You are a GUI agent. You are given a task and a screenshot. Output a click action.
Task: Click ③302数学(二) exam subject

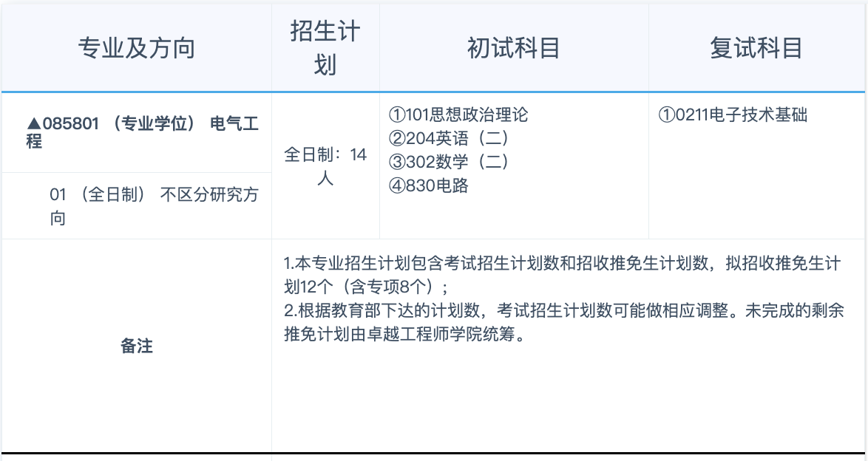[x=448, y=162]
